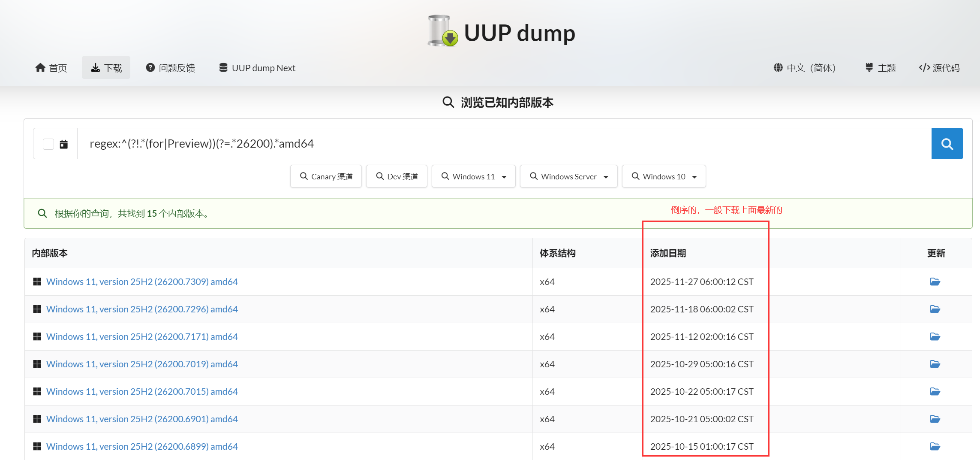Expand the Windows Server quick search dropdown
The width and height of the screenshot is (980, 460).
coord(568,176)
